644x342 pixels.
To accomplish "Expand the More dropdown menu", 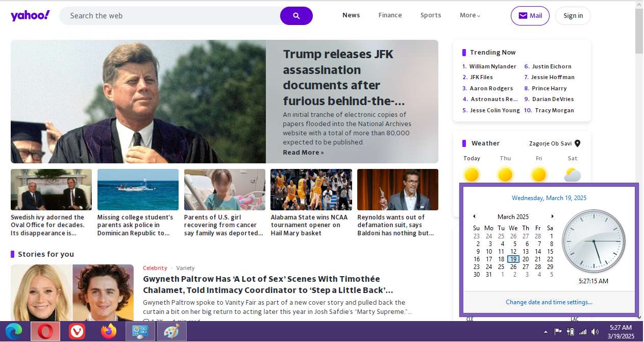I will tap(470, 15).
